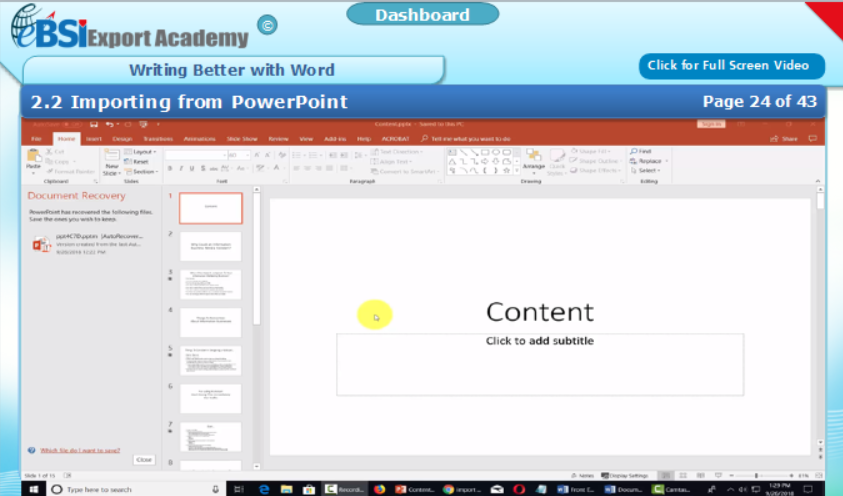Click the Tell me what you want to do box
Screen dimensions: 843x496
(466, 139)
